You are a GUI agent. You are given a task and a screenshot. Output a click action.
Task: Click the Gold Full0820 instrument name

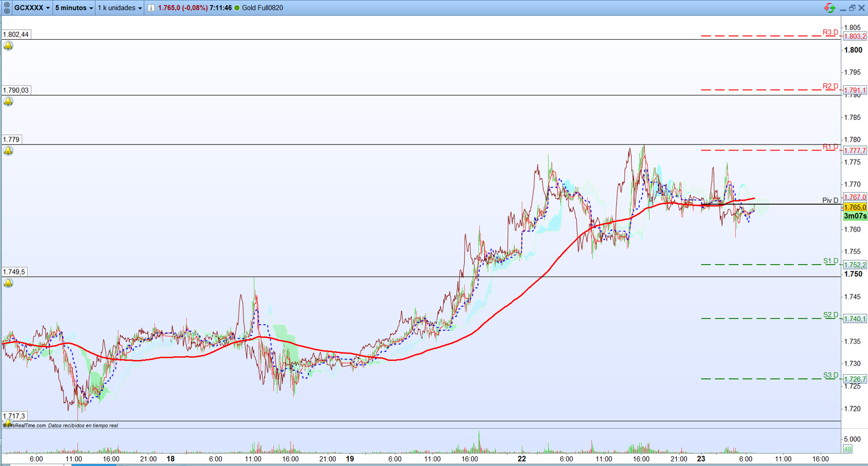[x=262, y=8]
